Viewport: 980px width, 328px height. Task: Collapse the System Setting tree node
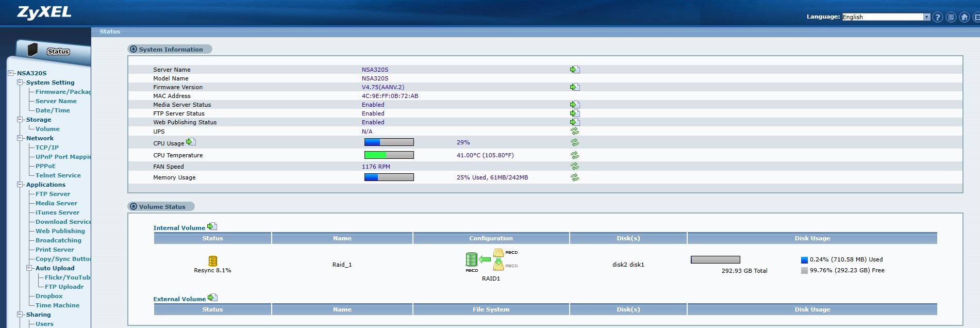point(20,83)
